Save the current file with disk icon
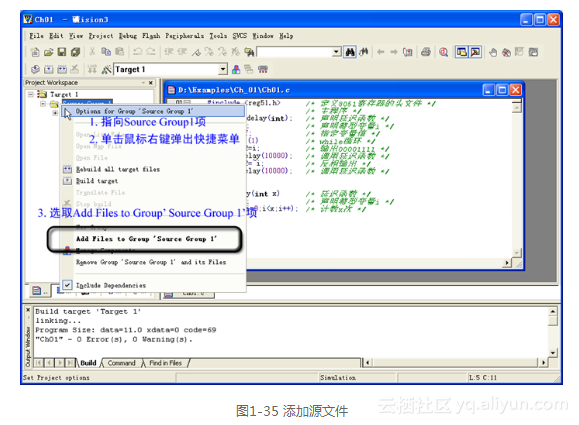This screenshot has width=579, height=425. click(x=62, y=52)
